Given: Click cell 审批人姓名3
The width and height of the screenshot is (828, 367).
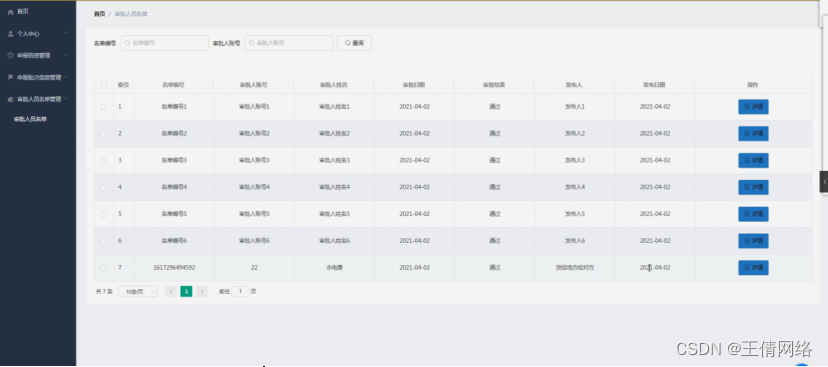Looking at the screenshot, I should pyautogui.click(x=334, y=161).
